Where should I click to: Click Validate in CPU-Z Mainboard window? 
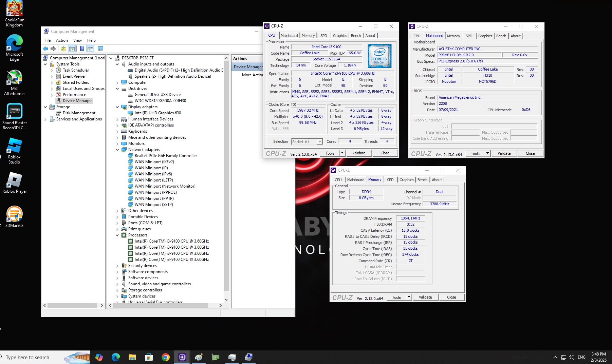(504, 153)
